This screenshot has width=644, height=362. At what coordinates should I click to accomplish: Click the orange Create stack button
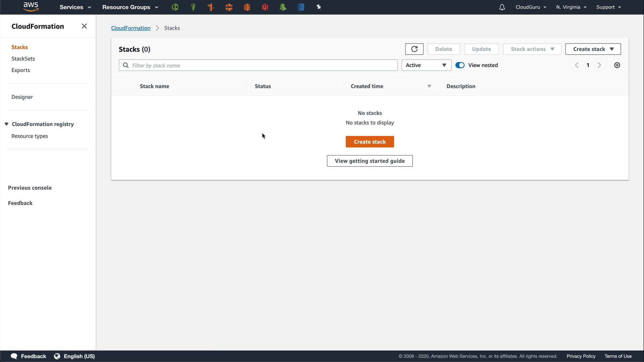click(x=370, y=142)
